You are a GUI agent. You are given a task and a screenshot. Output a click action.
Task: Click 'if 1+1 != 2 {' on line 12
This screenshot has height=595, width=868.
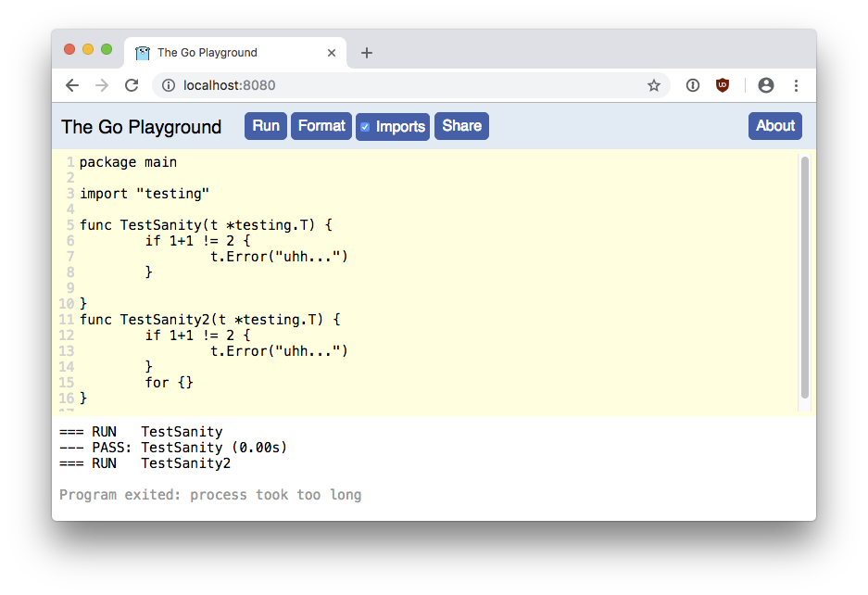coord(197,335)
